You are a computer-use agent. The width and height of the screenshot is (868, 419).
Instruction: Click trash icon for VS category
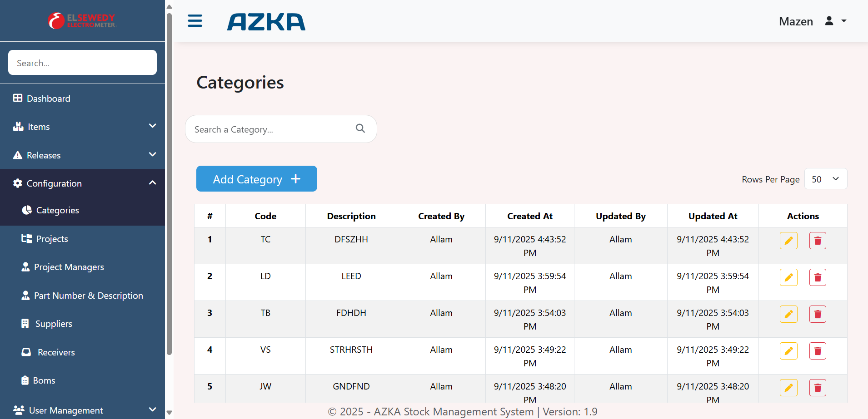(817, 351)
